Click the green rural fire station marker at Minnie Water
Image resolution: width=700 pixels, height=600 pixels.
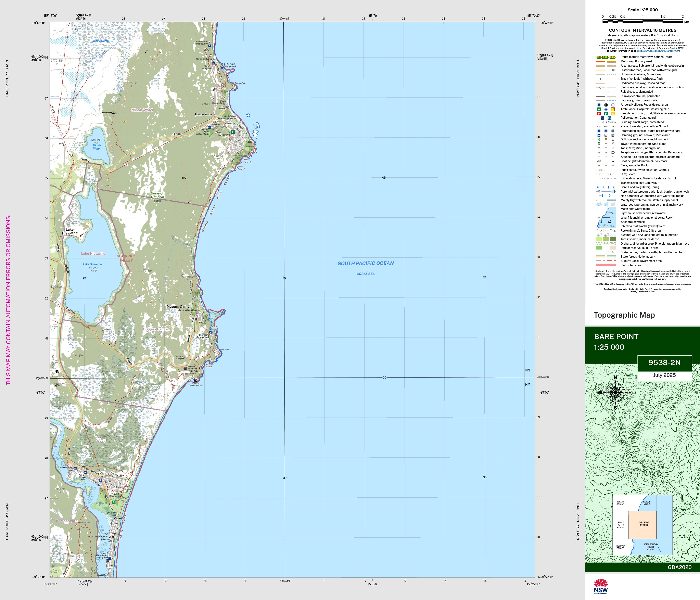pyautogui.click(x=233, y=132)
